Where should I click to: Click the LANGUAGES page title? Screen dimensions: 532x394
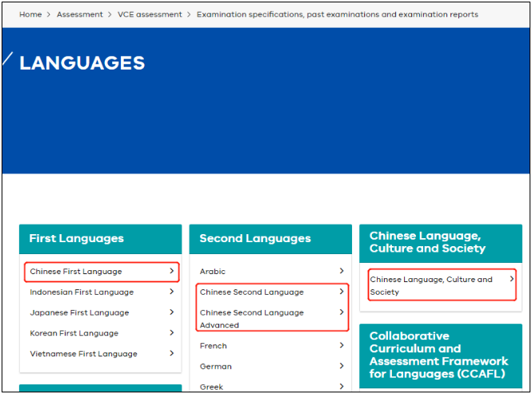point(82,63)
